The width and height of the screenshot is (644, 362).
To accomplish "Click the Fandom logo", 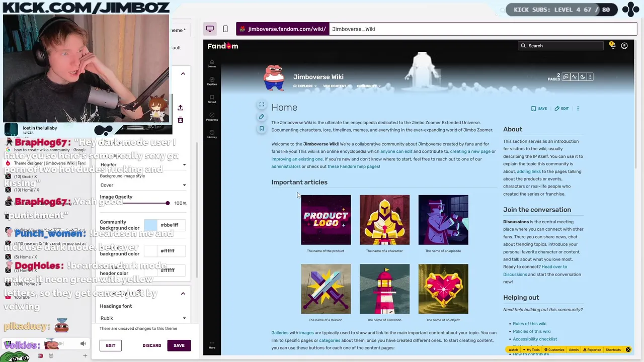I will point(223,46).
